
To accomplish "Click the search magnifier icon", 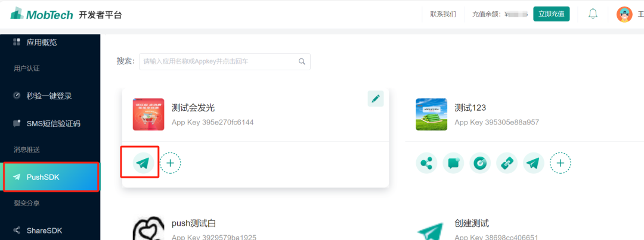I will pyautogui.click(x=302, y=61).
